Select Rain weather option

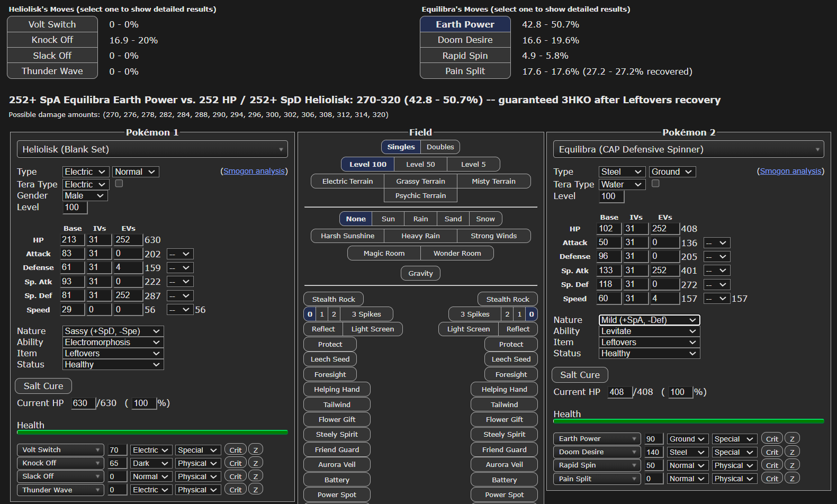(420, 219)
